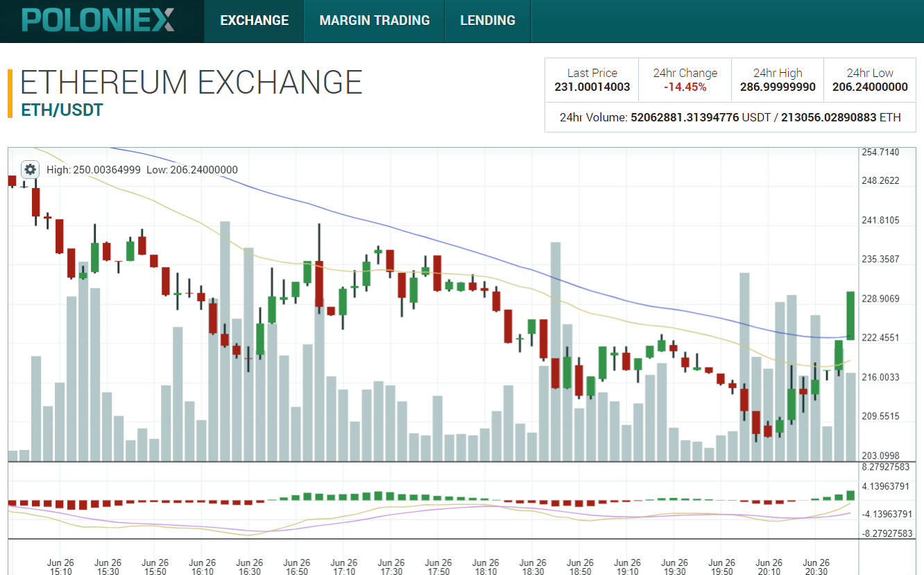This screenshot has width=924, height=575.
Task: Click chart Low: 206.24000000 readout
Action: click(x=192, y=170)
